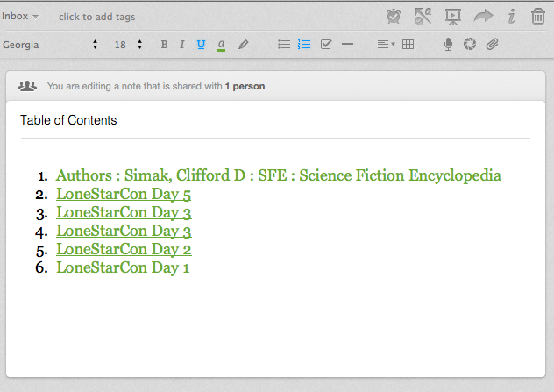
Task: Toggle bold formatting
Action: (164, 45)
